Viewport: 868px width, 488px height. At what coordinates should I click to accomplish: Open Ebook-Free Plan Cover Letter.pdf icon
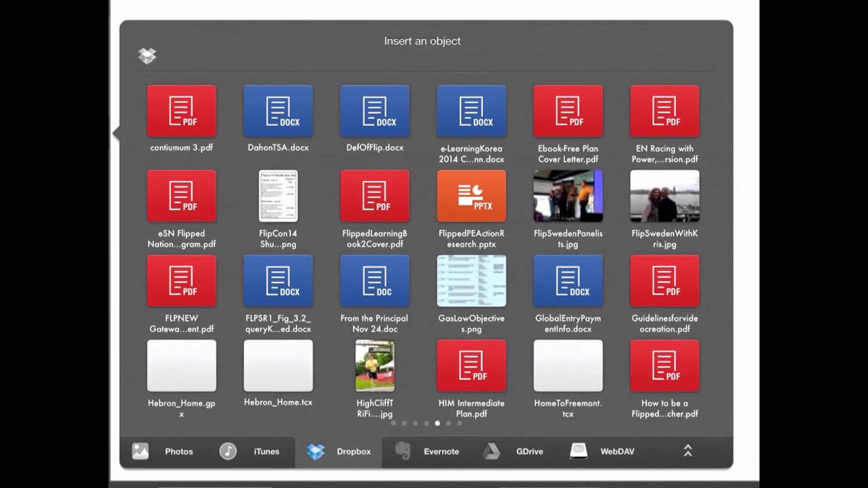point(568,111)
